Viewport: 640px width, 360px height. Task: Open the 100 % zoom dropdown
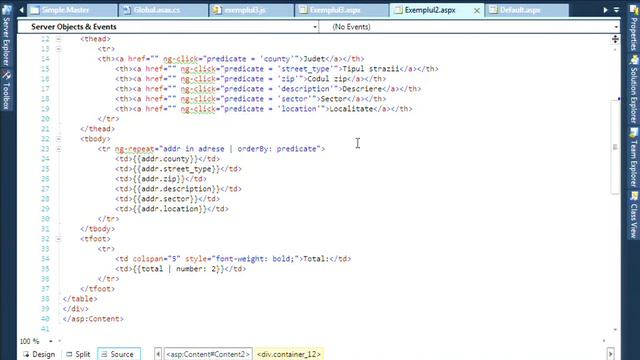(51, 341)
